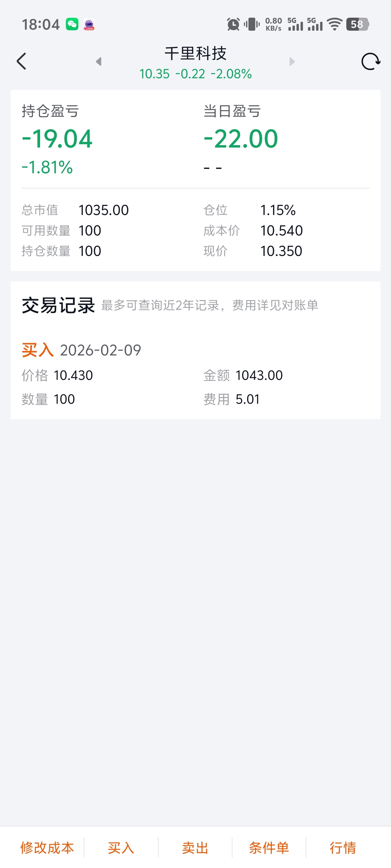This screenshot has width=391, height=868.
Task: Open 修改成本 to edit cost
Action: point(47,848)
